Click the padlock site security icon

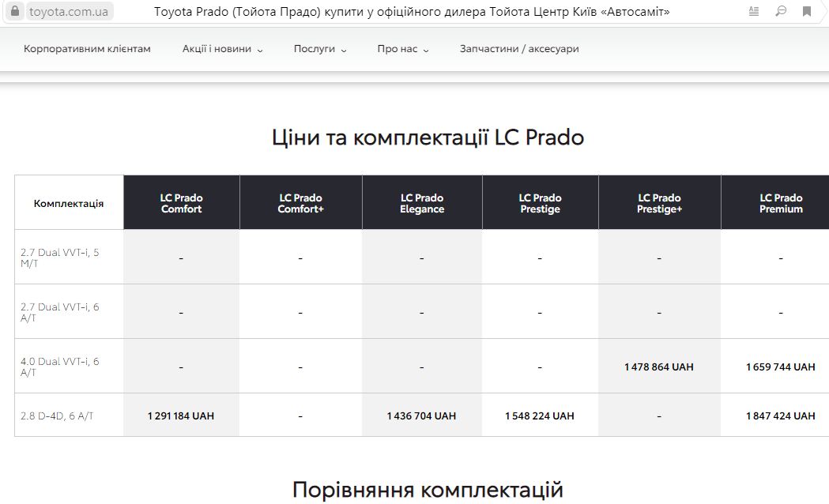[x=15, y=12]
